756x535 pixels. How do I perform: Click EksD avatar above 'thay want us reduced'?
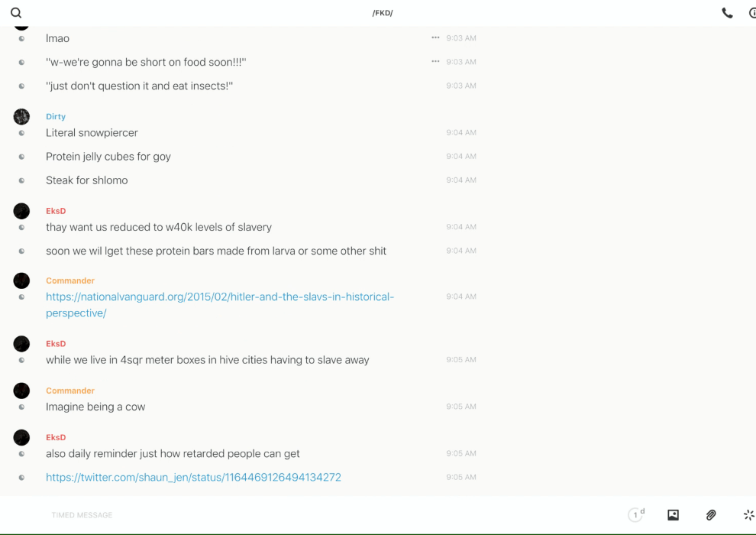[x=21, y=211]
